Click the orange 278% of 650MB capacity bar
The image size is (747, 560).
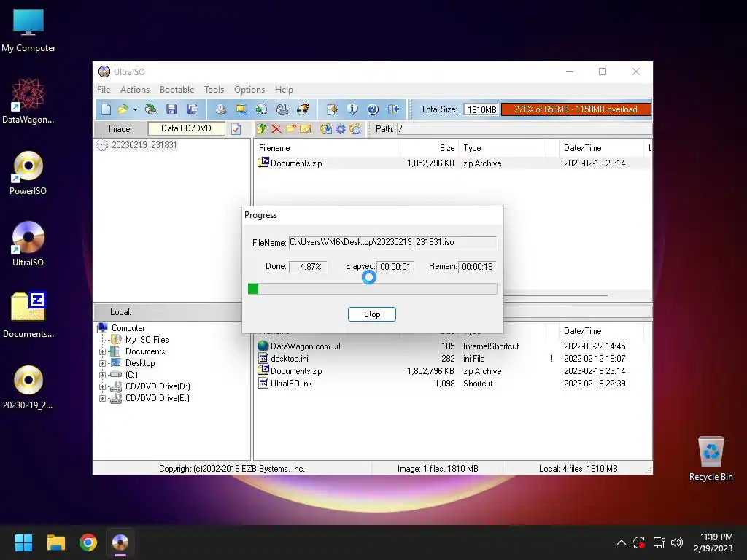point(576,109)
